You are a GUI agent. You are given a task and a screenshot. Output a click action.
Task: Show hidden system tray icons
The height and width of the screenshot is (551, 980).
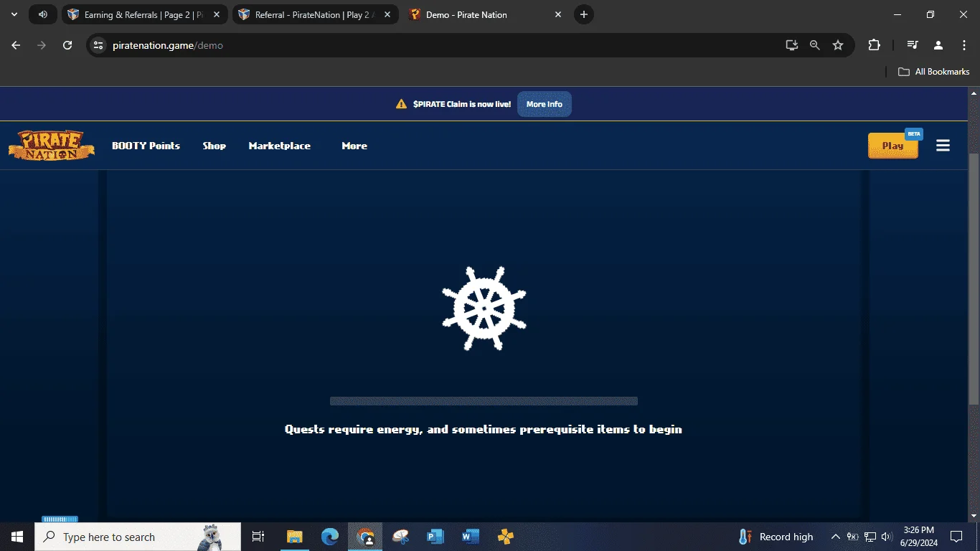[x=835, y=537]
